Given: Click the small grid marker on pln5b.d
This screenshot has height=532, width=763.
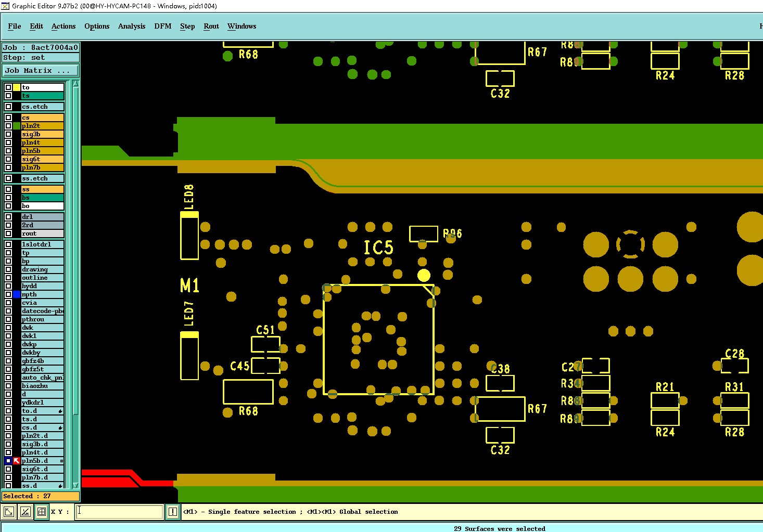Looking at the screenshot, I should tap(61, 461).
